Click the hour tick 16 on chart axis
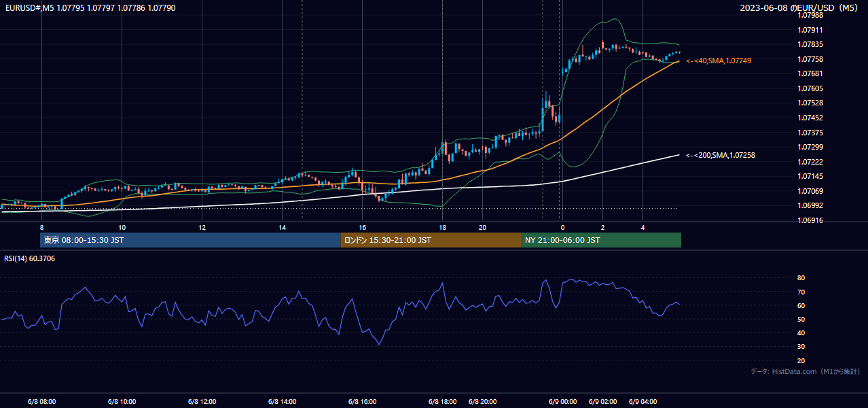The height and width of the screenshot is (408, 868). click(362, 227)
